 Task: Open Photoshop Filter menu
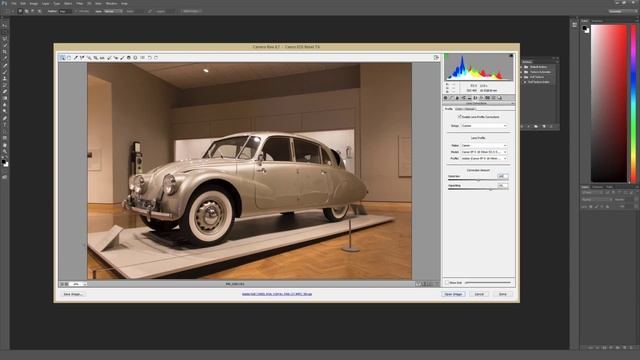pos(80,3)
